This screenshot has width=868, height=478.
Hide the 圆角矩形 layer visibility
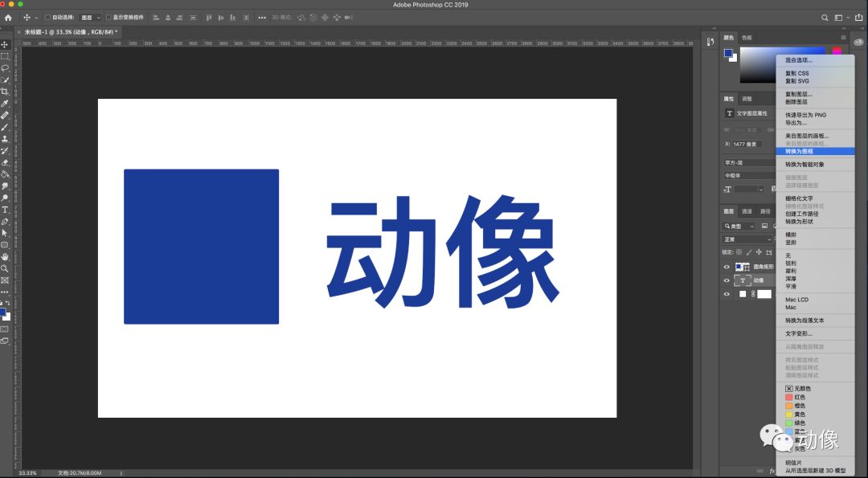pyautogui.click(x=726, y=267)
